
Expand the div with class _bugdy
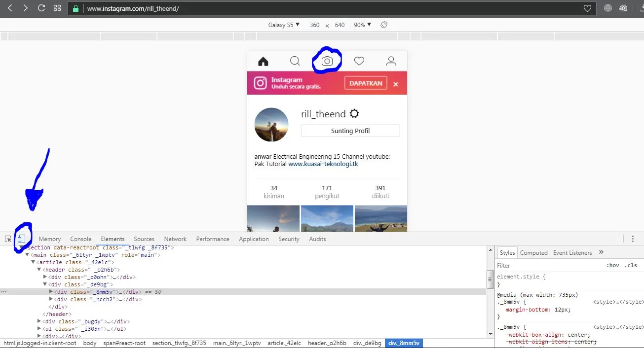tap(39, 321)
